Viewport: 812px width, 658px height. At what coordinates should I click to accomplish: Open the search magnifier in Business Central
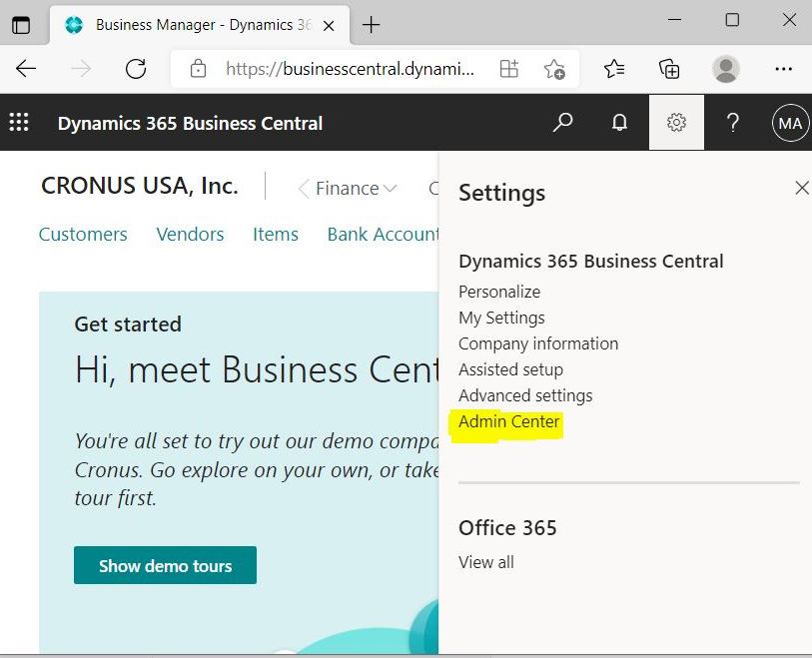[x=562, y=123]
